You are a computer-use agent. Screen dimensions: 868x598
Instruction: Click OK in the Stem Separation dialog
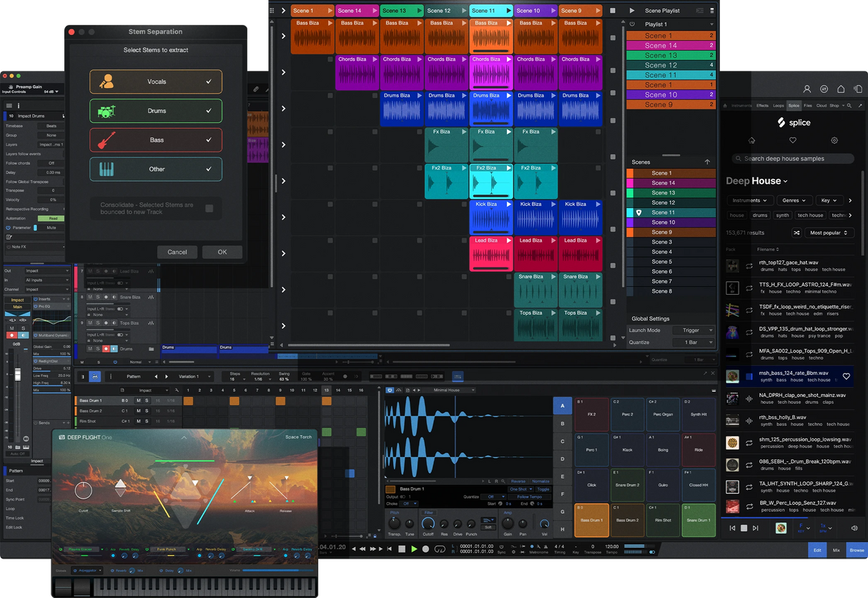coord(222,252)
